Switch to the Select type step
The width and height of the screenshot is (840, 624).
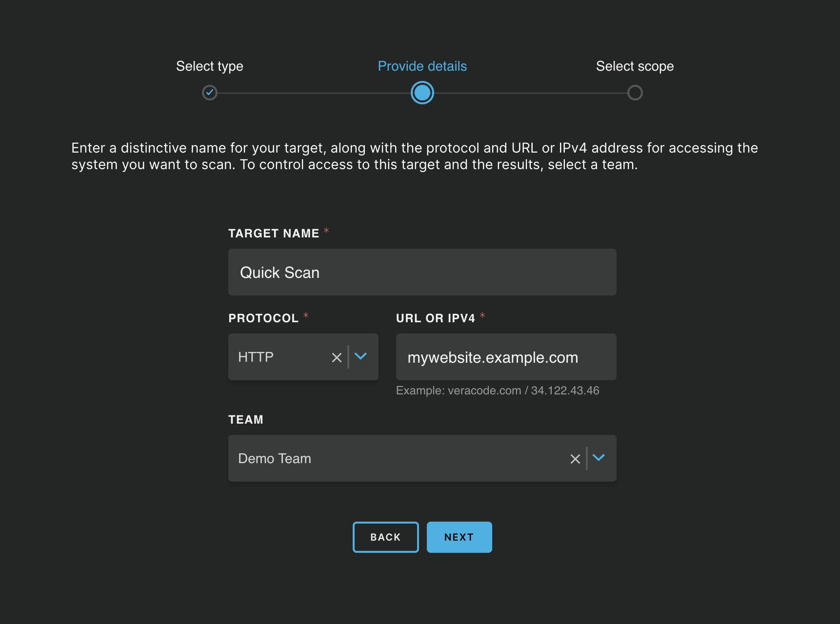pos(209,66)
